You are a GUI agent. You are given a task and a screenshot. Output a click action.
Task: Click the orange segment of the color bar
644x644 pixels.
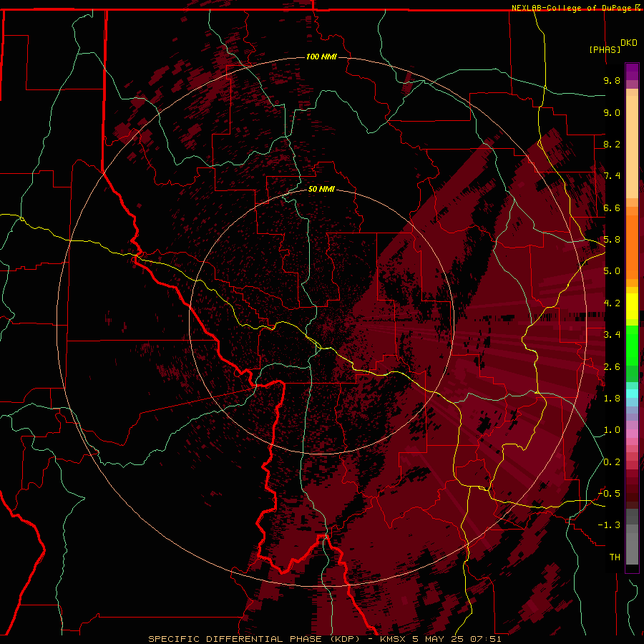pyautogui.click(x=632, y=248)
